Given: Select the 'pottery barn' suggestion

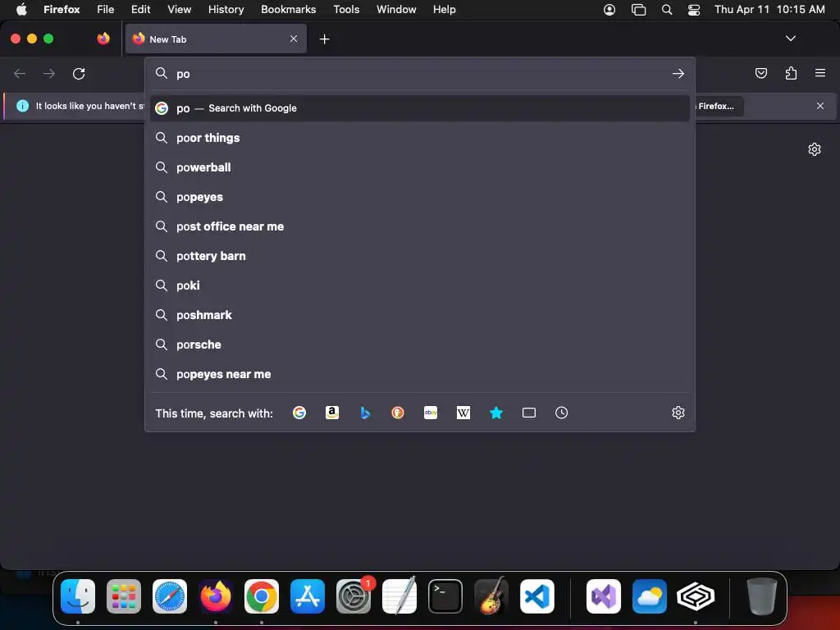Looking at the screenshot, I should point(420,256).
